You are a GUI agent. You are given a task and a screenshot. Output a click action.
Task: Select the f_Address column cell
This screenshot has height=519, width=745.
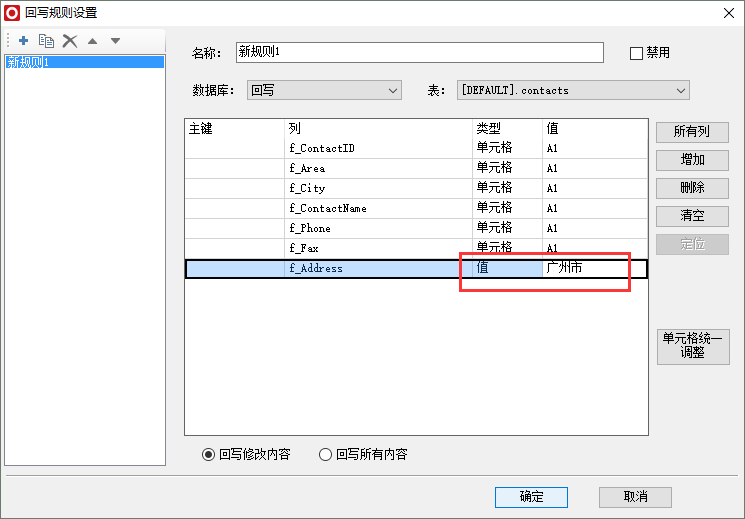coord(378,269)
